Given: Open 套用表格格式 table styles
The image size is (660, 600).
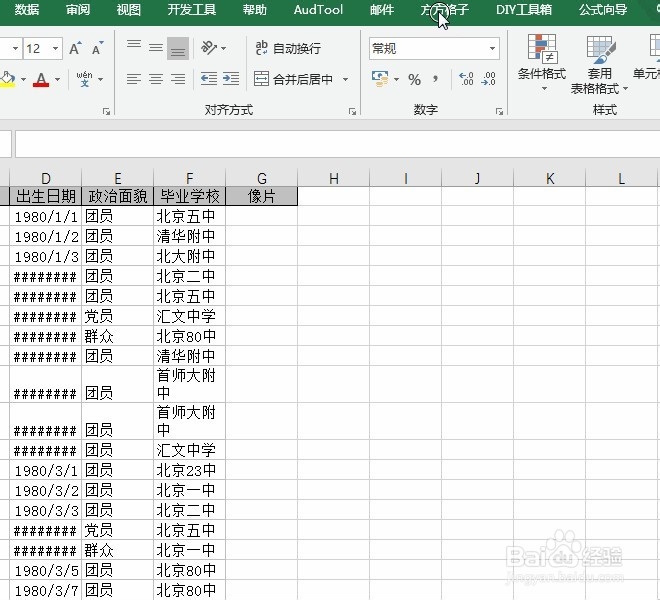Looking at the screenshot, I should pos(599,64).
